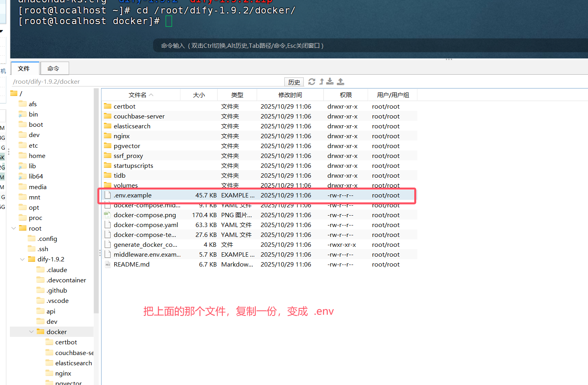Collapse the dify-1.9.2 tree node
Screen dimensions: 588x385
(23, 259)
